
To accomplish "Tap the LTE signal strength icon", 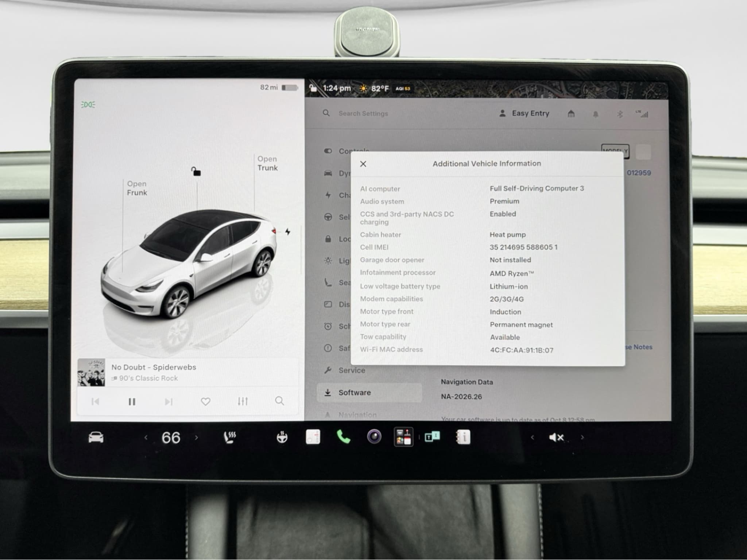I will (x=642, y=114).
